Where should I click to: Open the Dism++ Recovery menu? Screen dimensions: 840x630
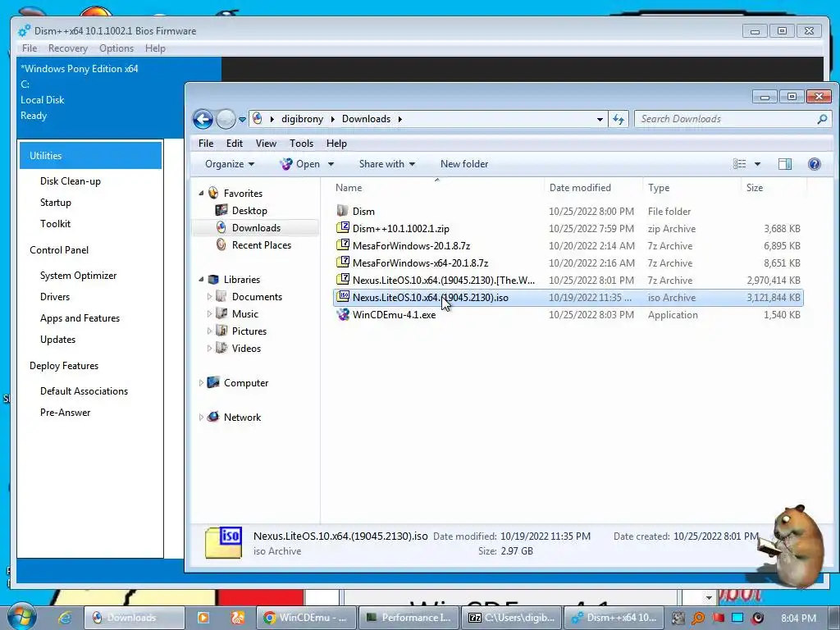pyautogui.click(x=67, y=48)
